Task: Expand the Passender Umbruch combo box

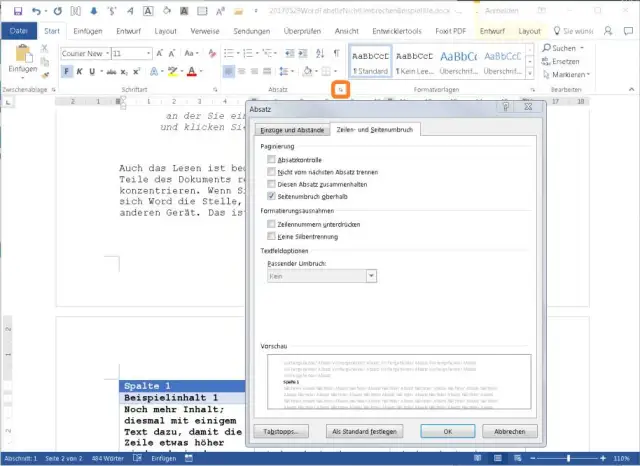Action: [x=371, y=274]
